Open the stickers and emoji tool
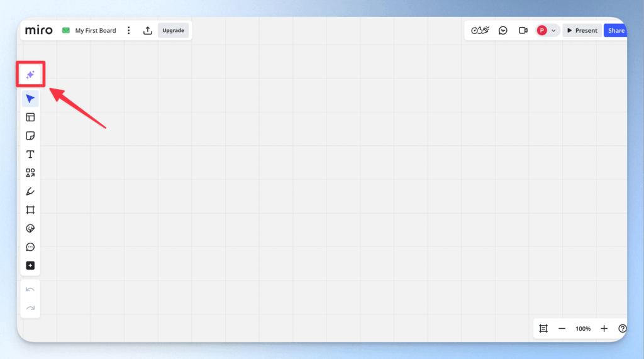 tap(30, 228)
